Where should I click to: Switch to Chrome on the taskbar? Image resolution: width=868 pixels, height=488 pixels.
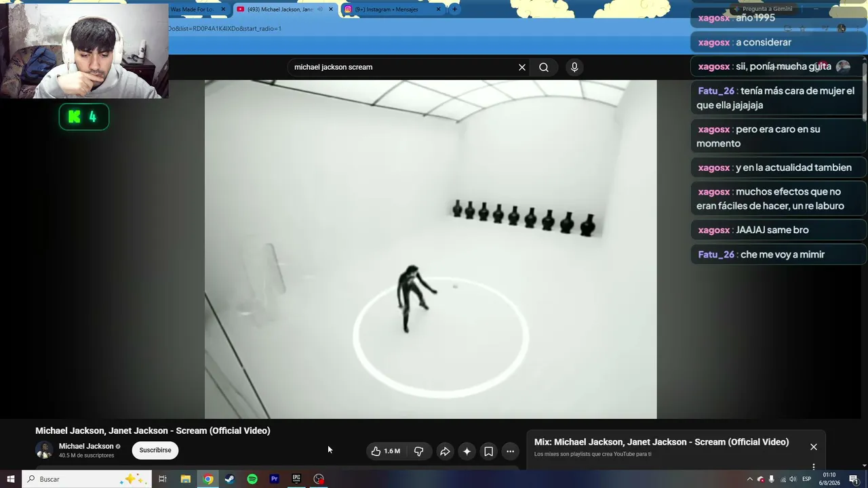point(208,479)
